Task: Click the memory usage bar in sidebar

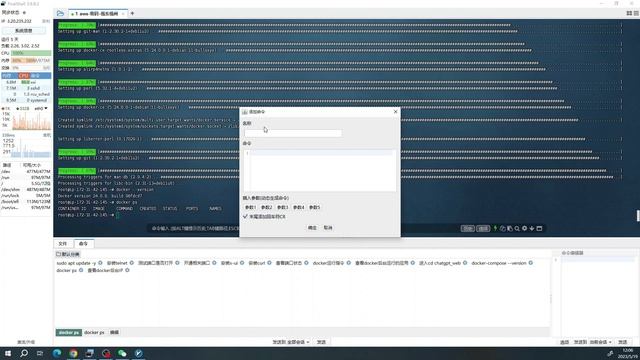Action: [x=31, y=60]
